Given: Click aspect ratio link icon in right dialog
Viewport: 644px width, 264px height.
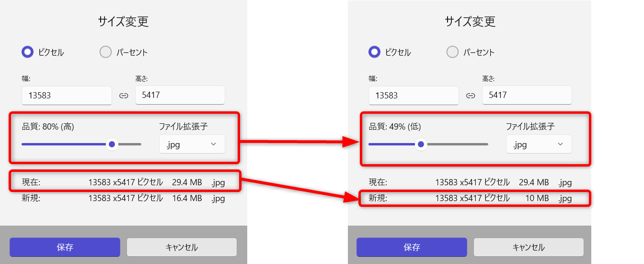Looking at the screenshot, I should point(471,96).
